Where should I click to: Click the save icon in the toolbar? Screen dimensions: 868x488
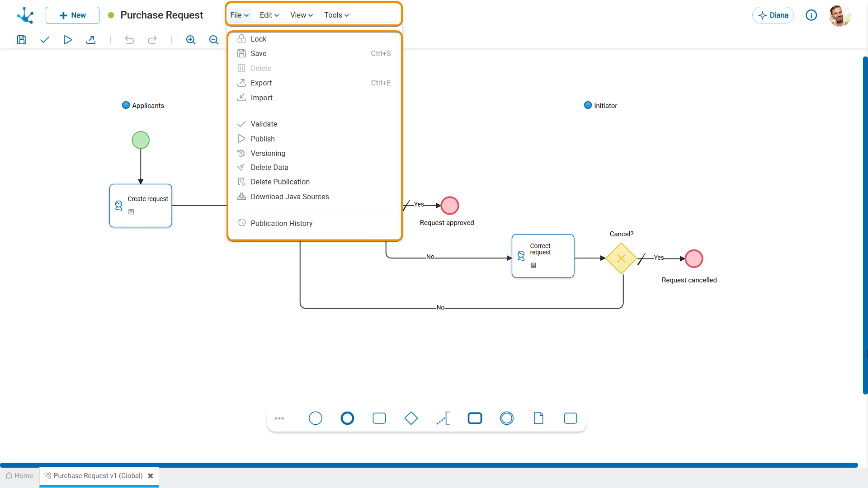point(22,40)
